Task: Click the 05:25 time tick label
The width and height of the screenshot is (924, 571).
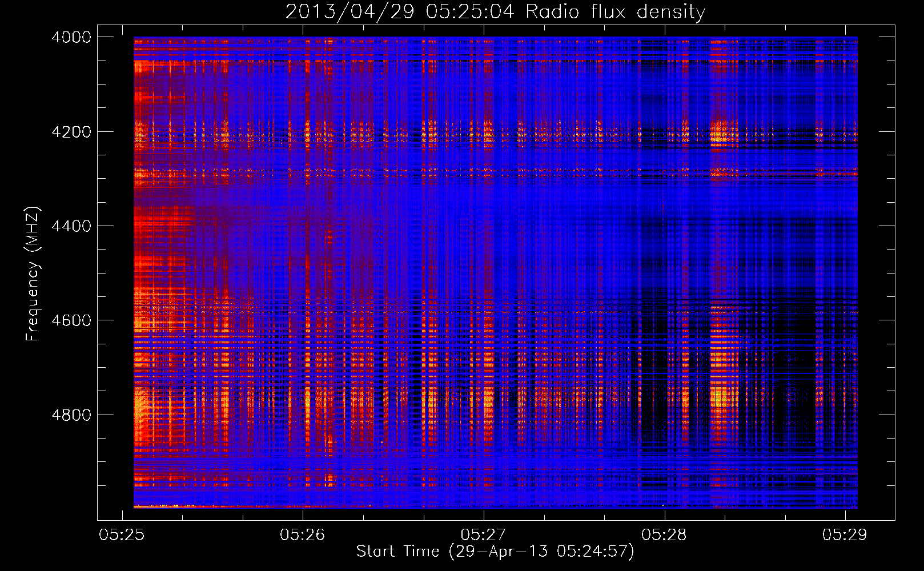Action: tap(122, 535)
